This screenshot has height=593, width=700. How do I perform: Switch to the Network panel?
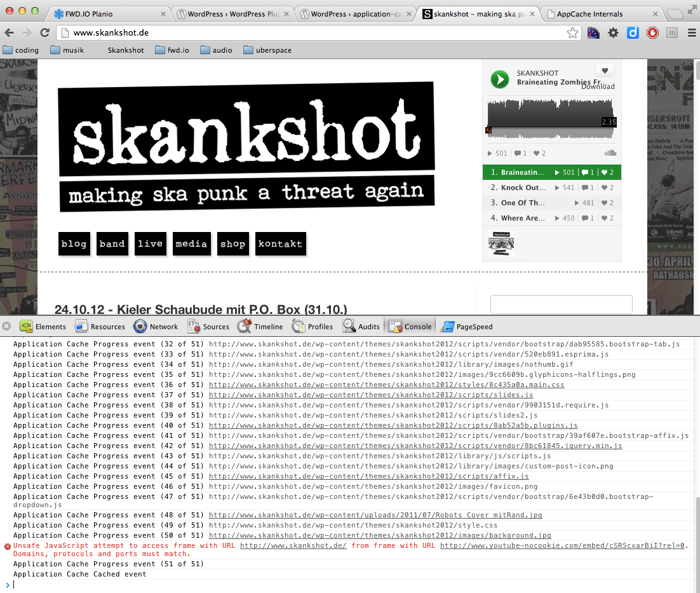156,327
